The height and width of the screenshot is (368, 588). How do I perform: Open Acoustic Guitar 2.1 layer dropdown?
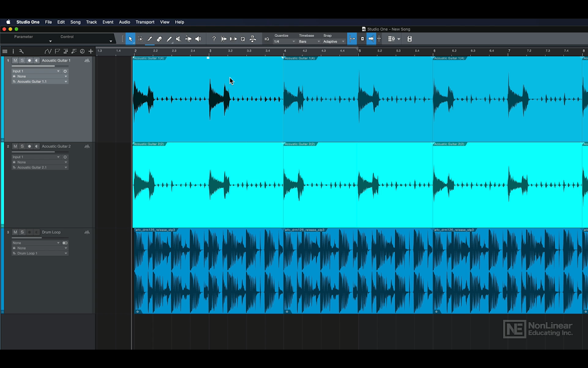40,167
